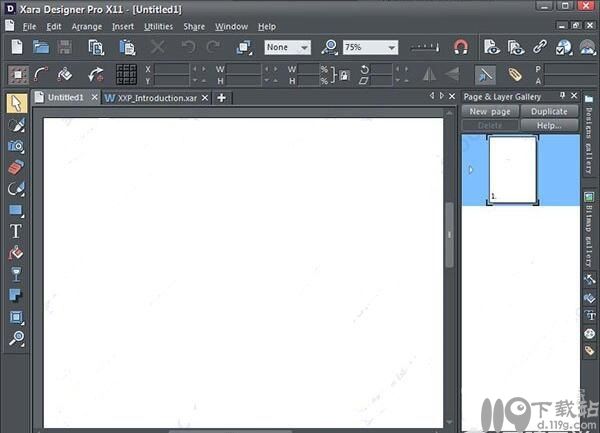Add a new document tab with plus
This screenshot has width=600, height=433.
point(221,98)
